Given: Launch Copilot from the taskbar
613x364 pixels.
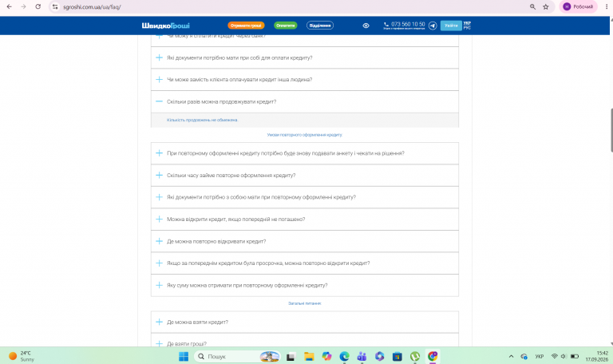Looking at the screenshot, I should pyautogui.click(x=326, y=356).
